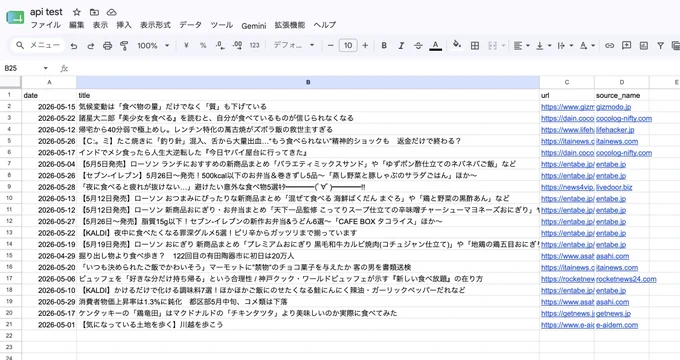Select column B header
Viewport: 680px width, 360px height.
[308, 82]
